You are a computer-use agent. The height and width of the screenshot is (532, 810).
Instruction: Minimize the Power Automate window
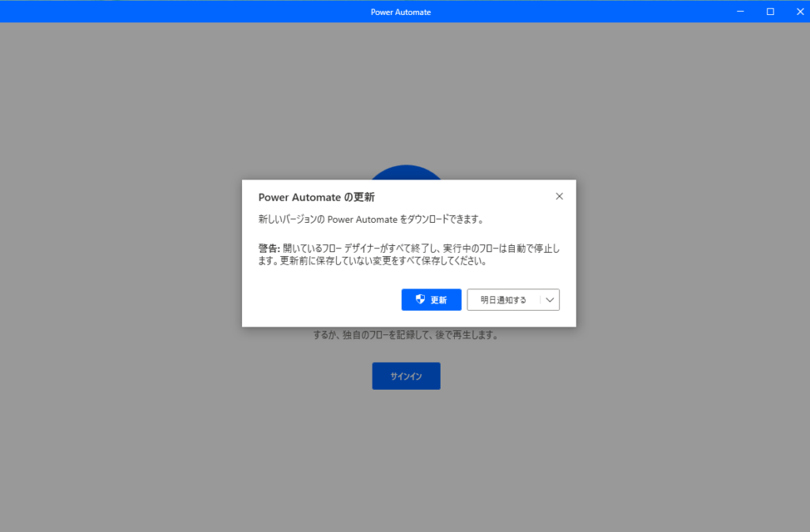coord(740,11)
